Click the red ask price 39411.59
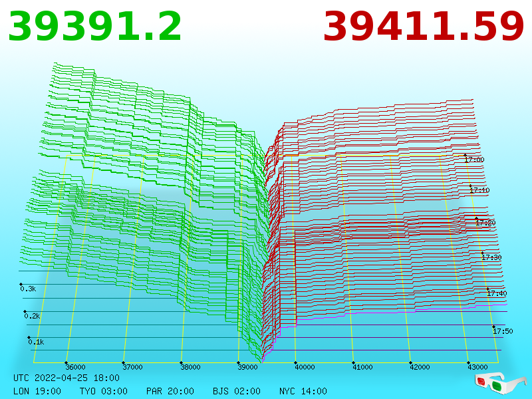 [x=424, y=27]
